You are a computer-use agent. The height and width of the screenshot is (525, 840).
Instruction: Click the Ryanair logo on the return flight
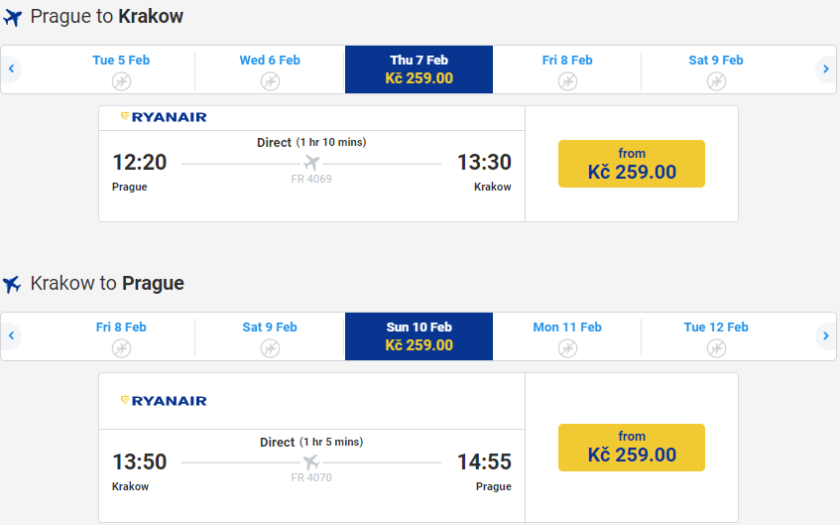(x=164, y=401)
